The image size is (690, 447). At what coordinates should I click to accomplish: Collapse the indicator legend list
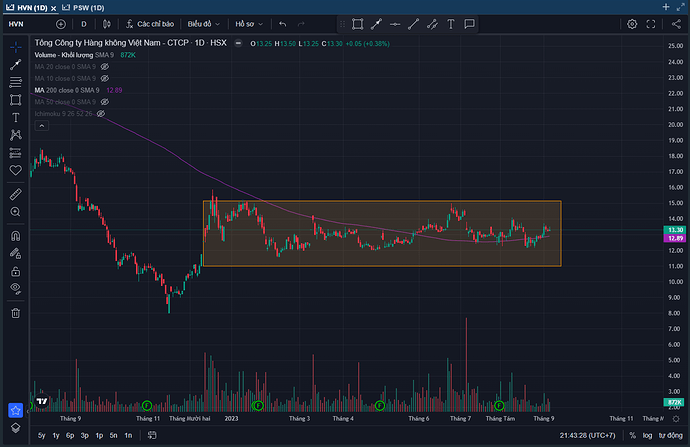coord(42,126)
